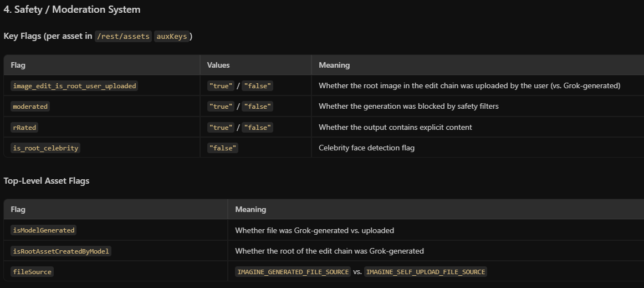Click the first table's 'Flag' column header

[18, 65]
